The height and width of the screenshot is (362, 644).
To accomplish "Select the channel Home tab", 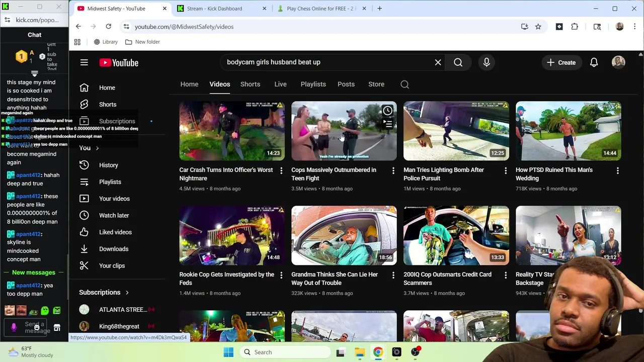I will point(189,84).
